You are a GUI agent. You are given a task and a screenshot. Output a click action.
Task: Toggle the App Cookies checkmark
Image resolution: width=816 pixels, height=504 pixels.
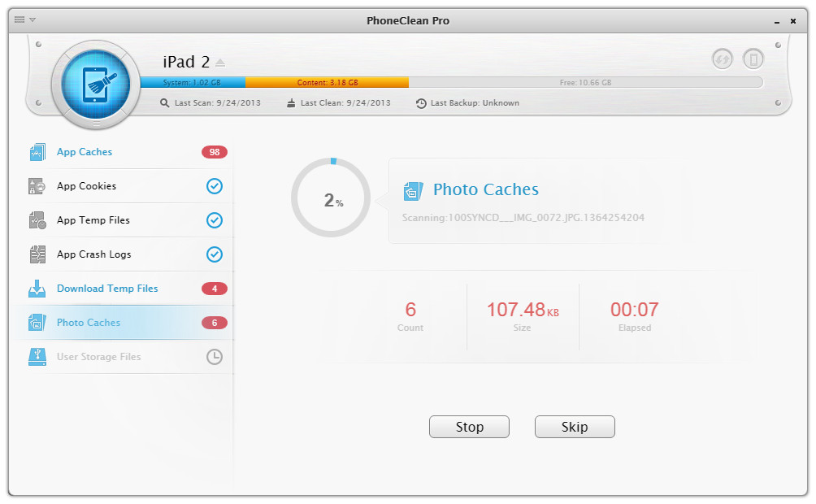click(x=215, y=186)
